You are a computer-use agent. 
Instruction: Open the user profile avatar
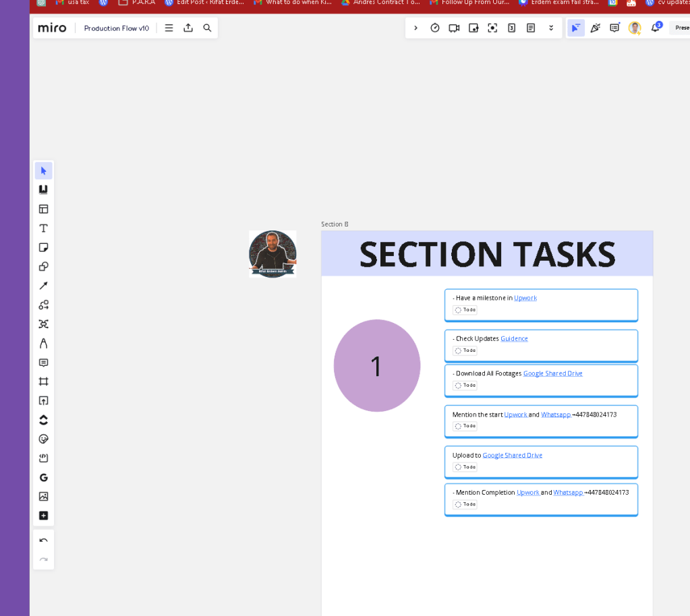635,28
